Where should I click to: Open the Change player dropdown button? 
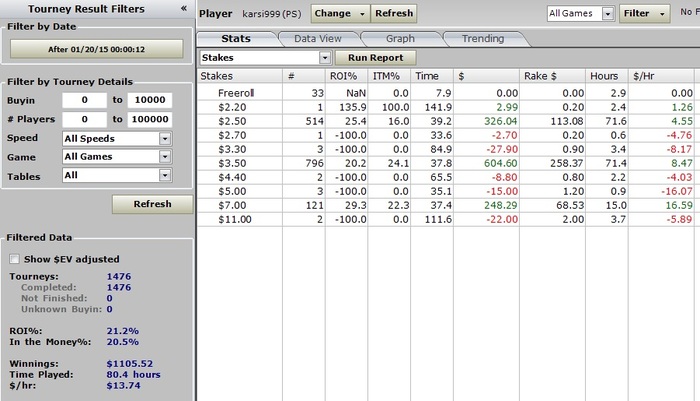(x=340, y=14)
